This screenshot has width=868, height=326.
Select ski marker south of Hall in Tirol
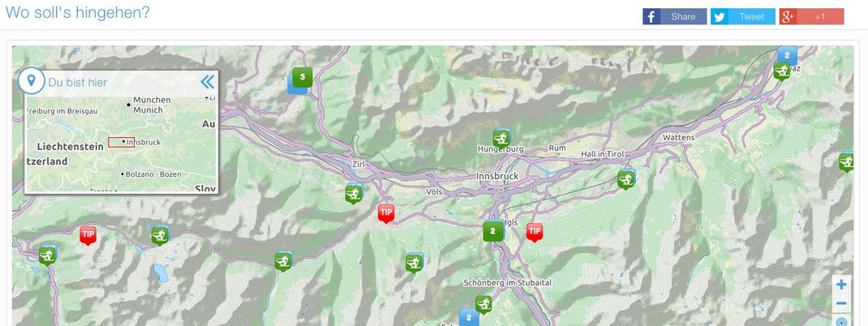626,179
